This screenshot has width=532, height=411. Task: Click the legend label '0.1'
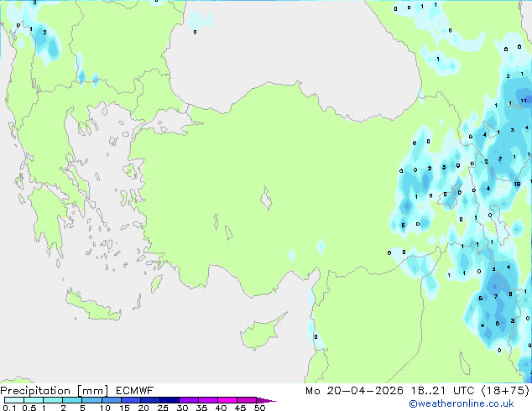(9, 408)
